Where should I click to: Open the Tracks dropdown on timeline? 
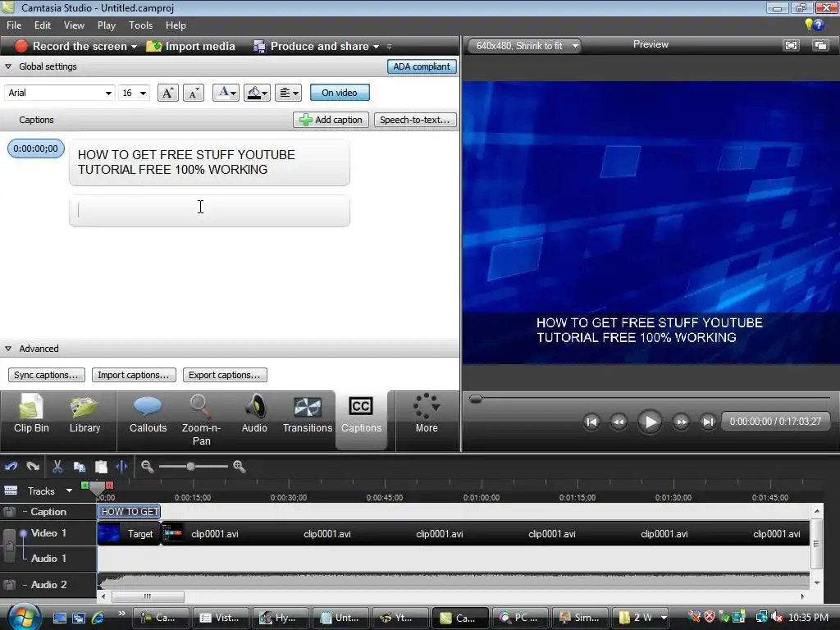[x=69, y=491]
